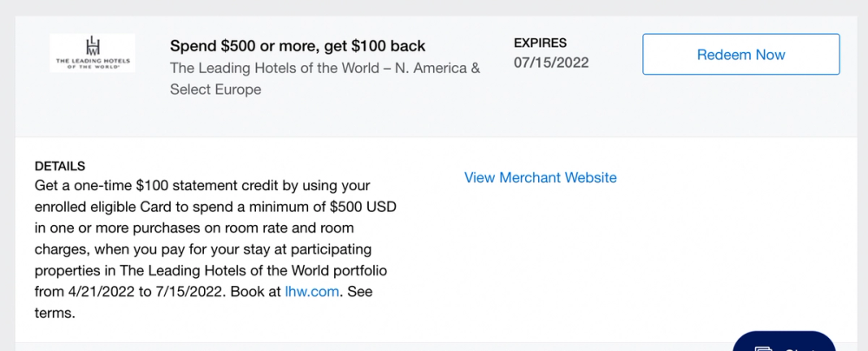Click the Redeem Now button

click(740, 55)
